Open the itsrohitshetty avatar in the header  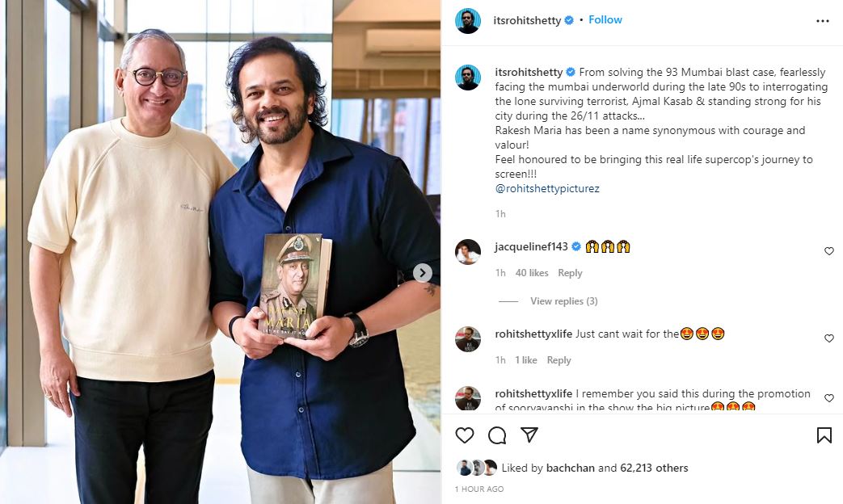468,21
